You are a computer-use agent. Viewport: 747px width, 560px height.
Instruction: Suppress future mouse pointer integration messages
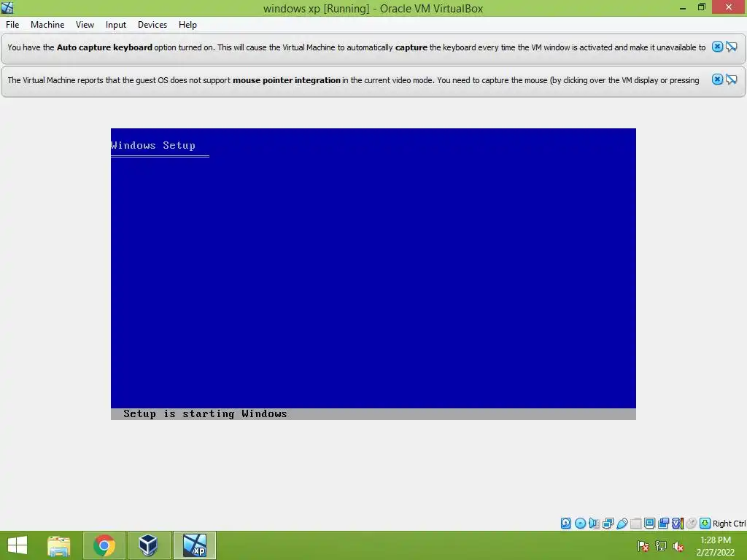732,79
